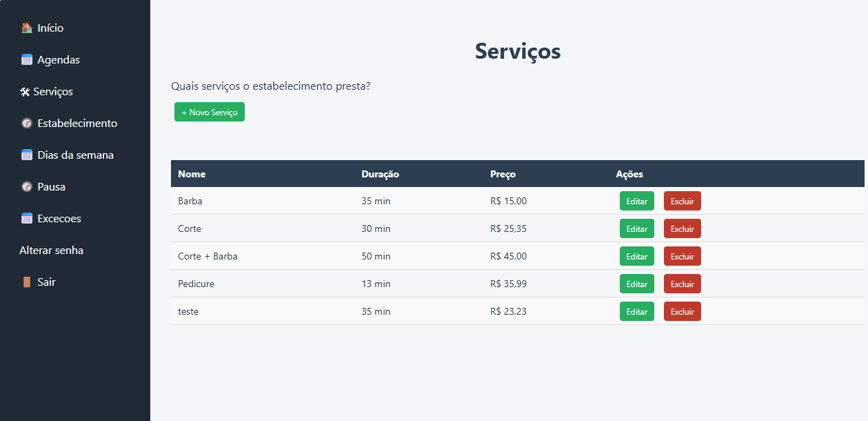Click the + Novo Serviço button
868x421 pixels.
[x=210, y=112]
